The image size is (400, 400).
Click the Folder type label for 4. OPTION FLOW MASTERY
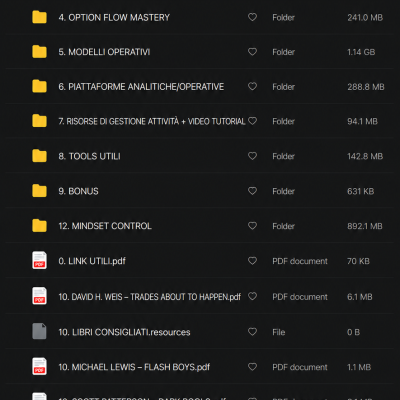[x=283, y=17]
